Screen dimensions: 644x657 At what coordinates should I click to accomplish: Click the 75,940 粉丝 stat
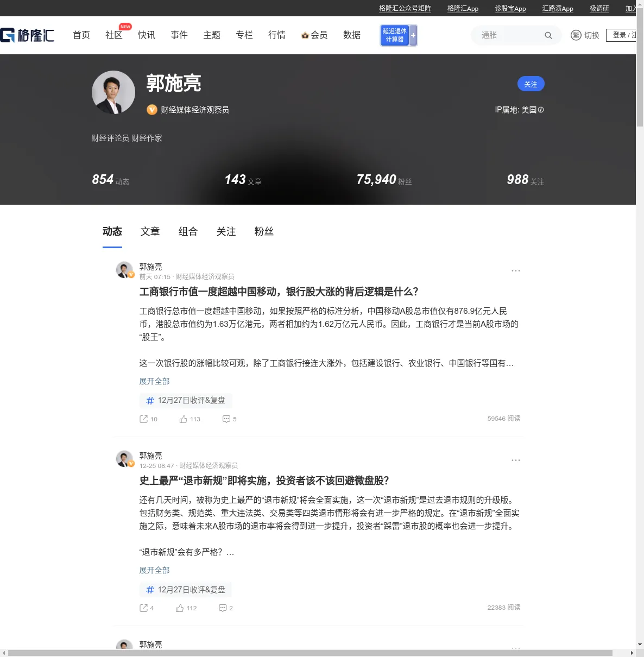pos(384,180)
